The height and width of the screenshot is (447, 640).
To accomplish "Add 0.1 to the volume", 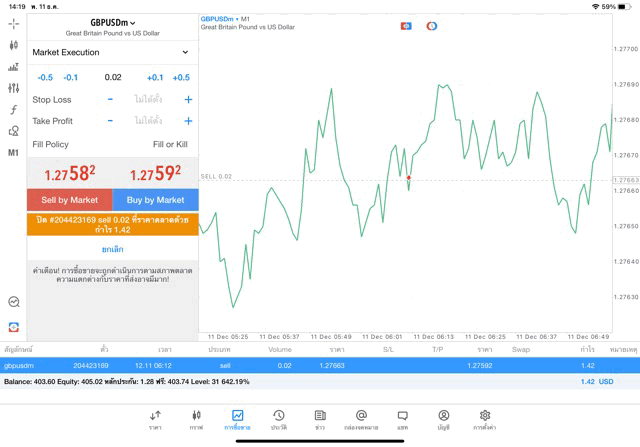I will point(155,77).
